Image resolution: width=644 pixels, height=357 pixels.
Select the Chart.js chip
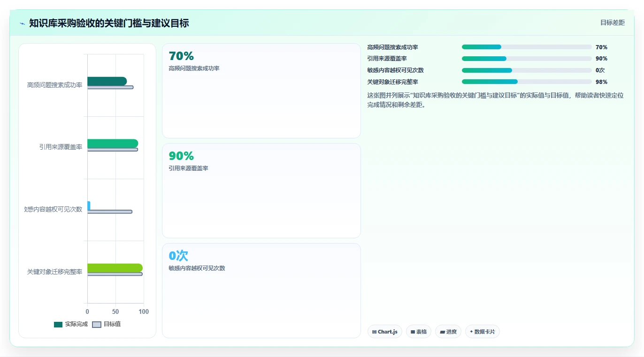385,332
